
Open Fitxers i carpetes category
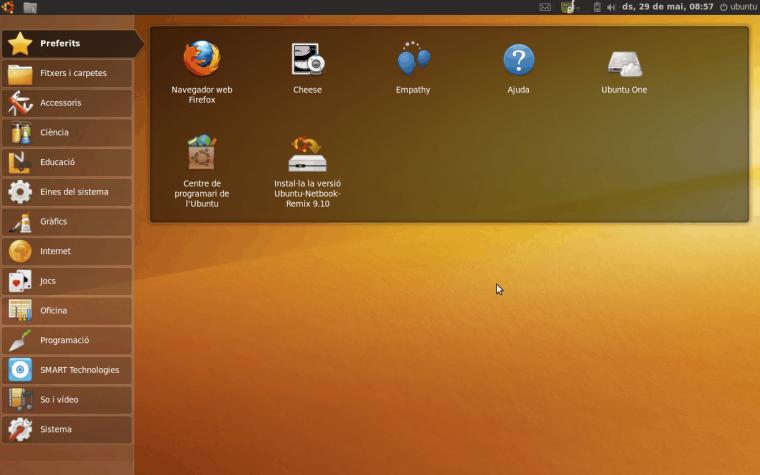coord(67,73)
